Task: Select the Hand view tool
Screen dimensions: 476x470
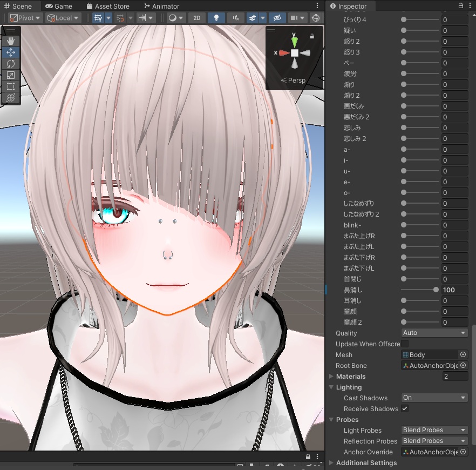Action: pyautogui.click(x=11, y=41)
